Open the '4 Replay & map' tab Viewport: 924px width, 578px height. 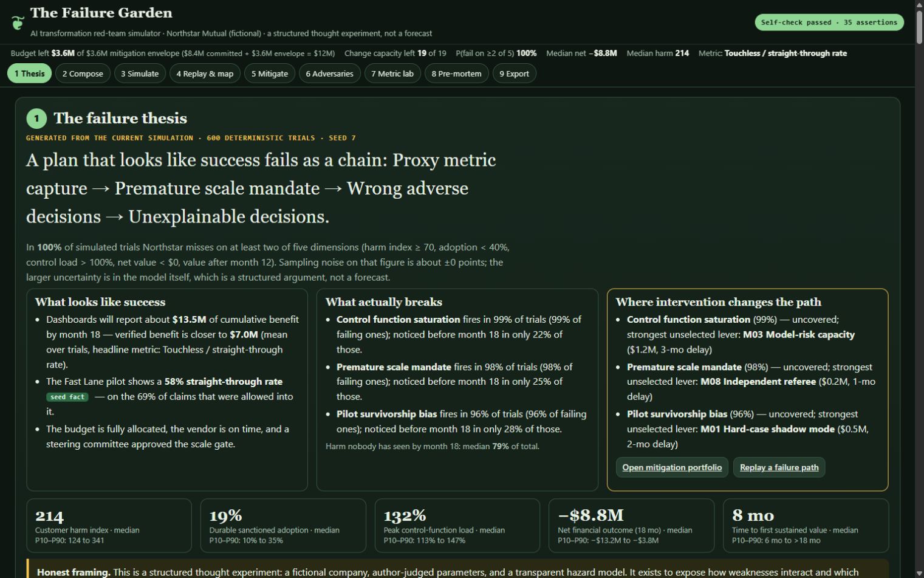(205, 74)
